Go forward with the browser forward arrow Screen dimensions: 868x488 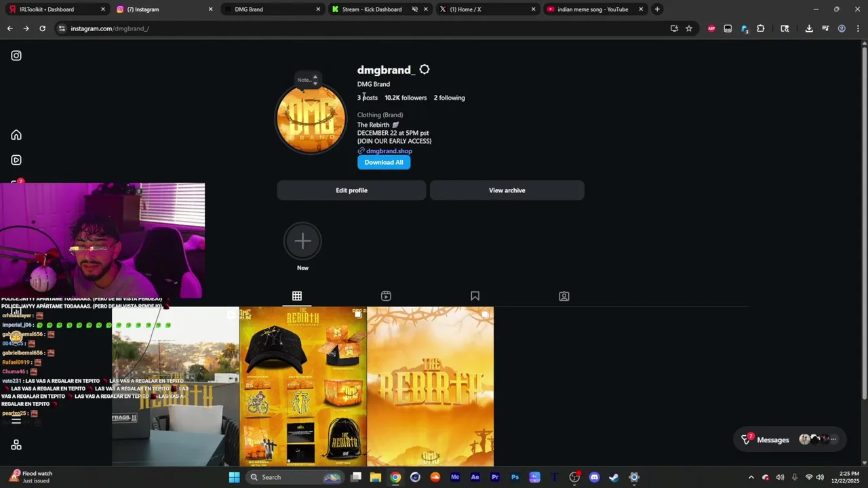26,28
